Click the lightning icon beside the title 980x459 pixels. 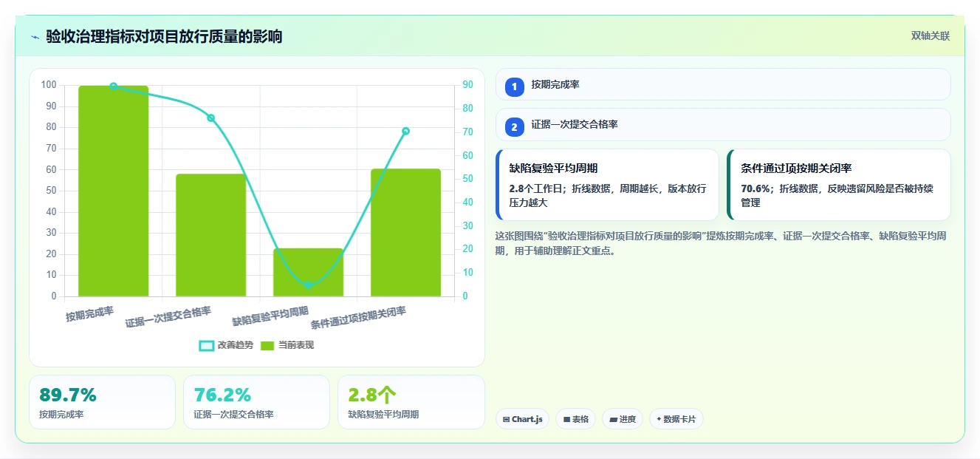click(x=35, y=37)
